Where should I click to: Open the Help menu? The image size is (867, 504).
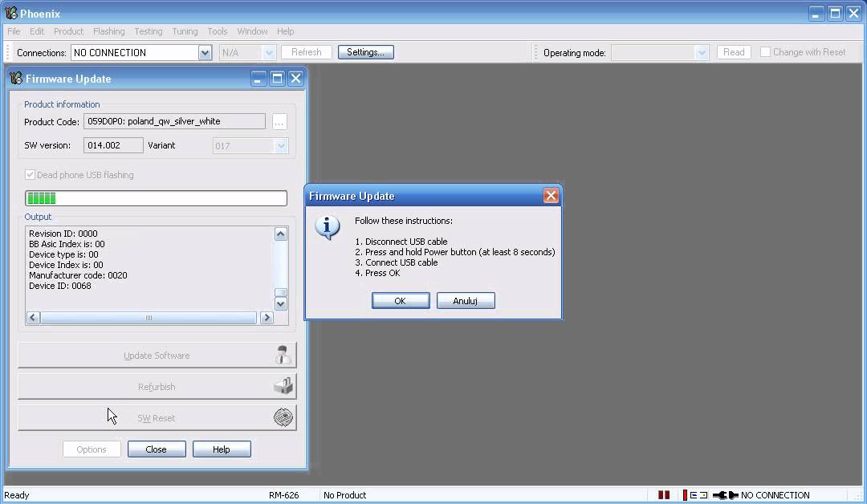click(x=285, y=31)
